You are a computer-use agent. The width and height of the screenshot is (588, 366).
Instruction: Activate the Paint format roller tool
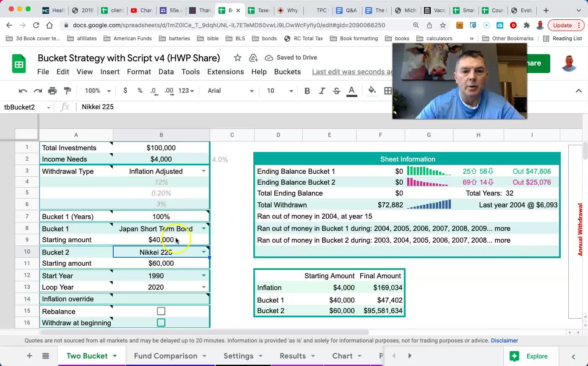(x=67, y=91)
